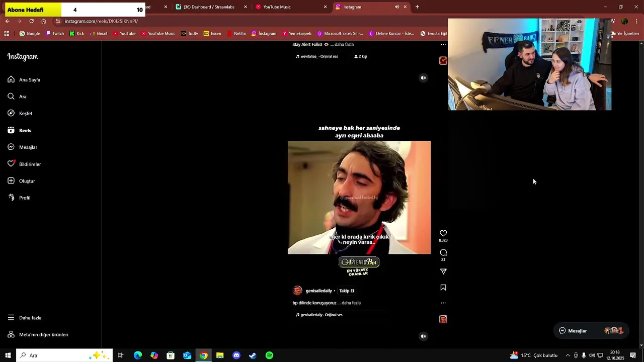Open Mesajlar in the left sidebar
The width and height of the screenshot is (644, 362).
pos(23,147)
